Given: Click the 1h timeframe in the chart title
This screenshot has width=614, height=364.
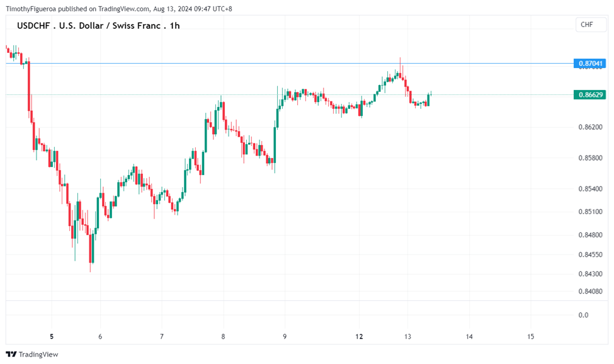Looking at the screenshot, I should (x=174, y=26).
